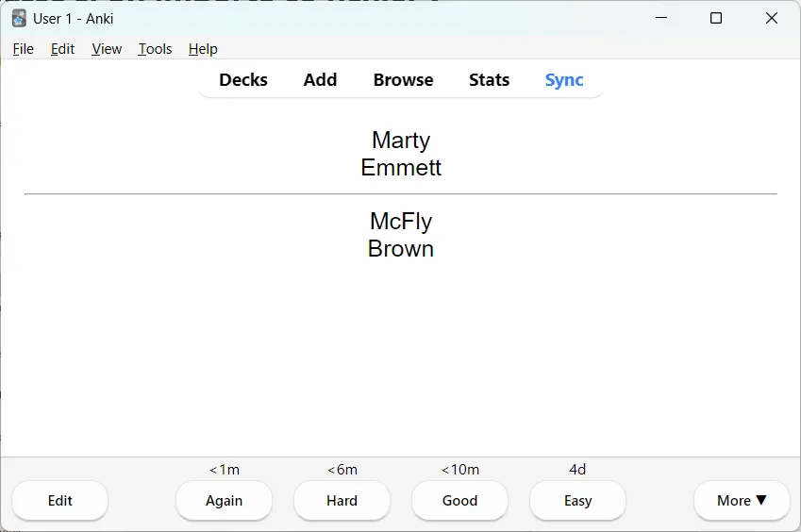801x532 pixels.
Task: Open the card Browse window
Action: coord(403,80)
